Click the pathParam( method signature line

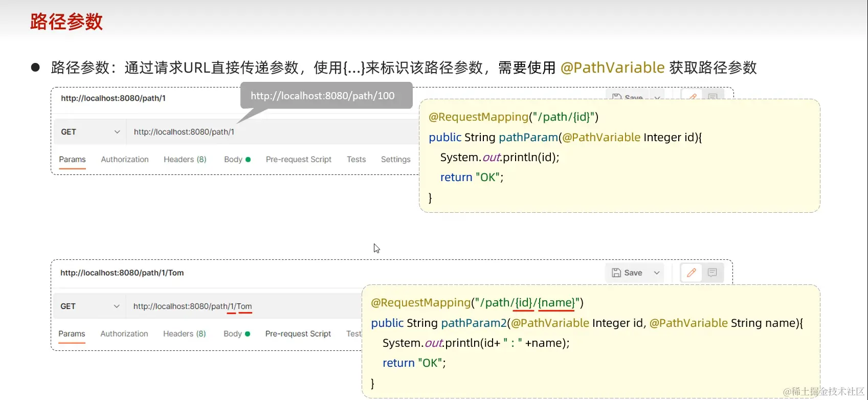click(x=565, y=137)
